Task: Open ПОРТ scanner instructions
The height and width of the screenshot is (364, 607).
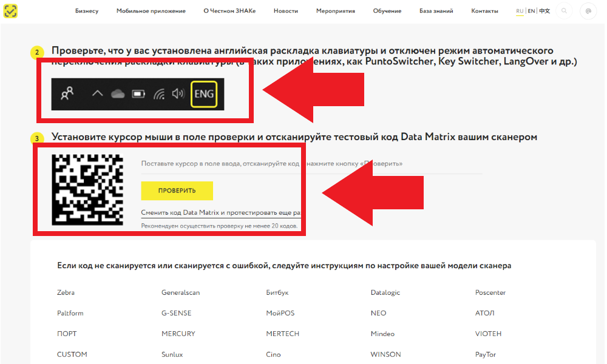Action: point(67,334)
